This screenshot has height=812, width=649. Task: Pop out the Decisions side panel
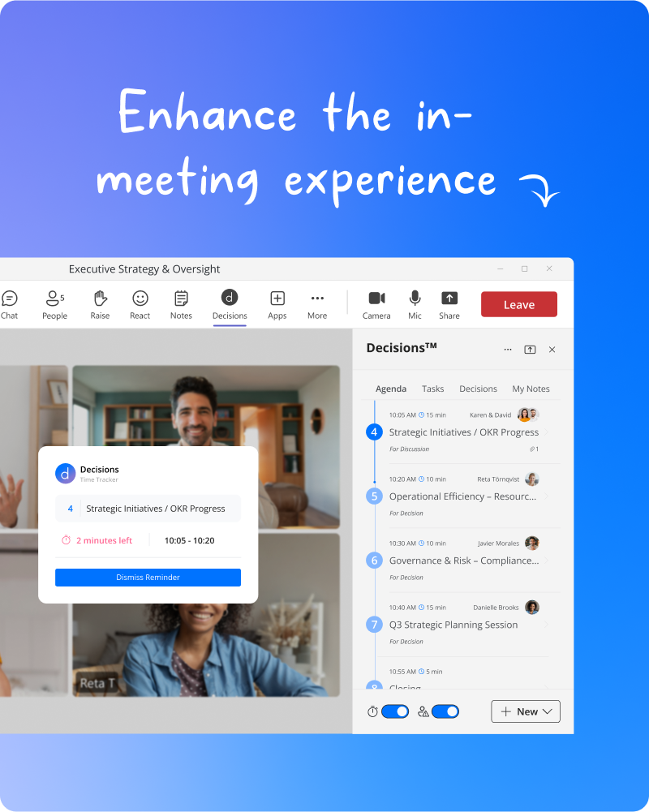(x=530, y=350)
